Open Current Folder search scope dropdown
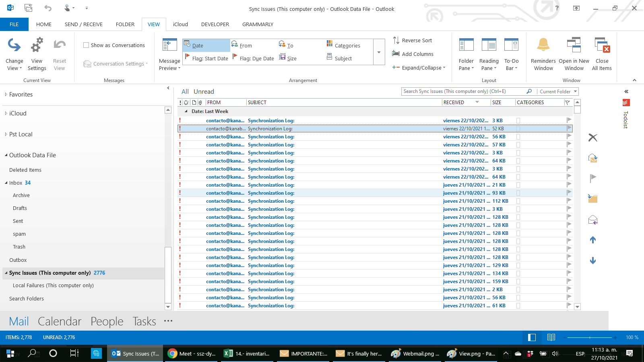644x362 pixels. coord(558,91)
